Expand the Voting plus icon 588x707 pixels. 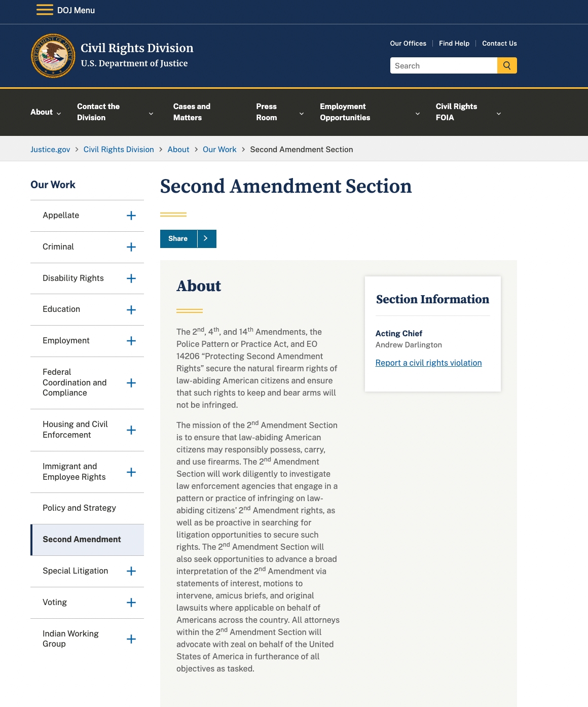131,603
